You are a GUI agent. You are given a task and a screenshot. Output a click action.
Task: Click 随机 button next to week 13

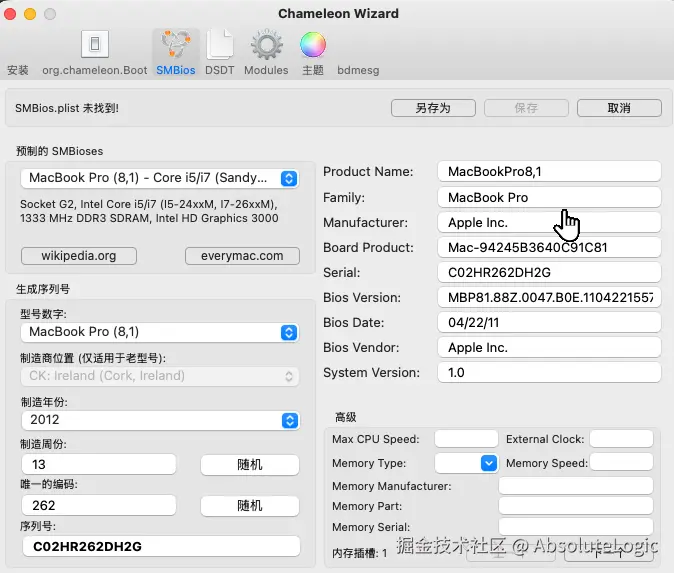250,465
